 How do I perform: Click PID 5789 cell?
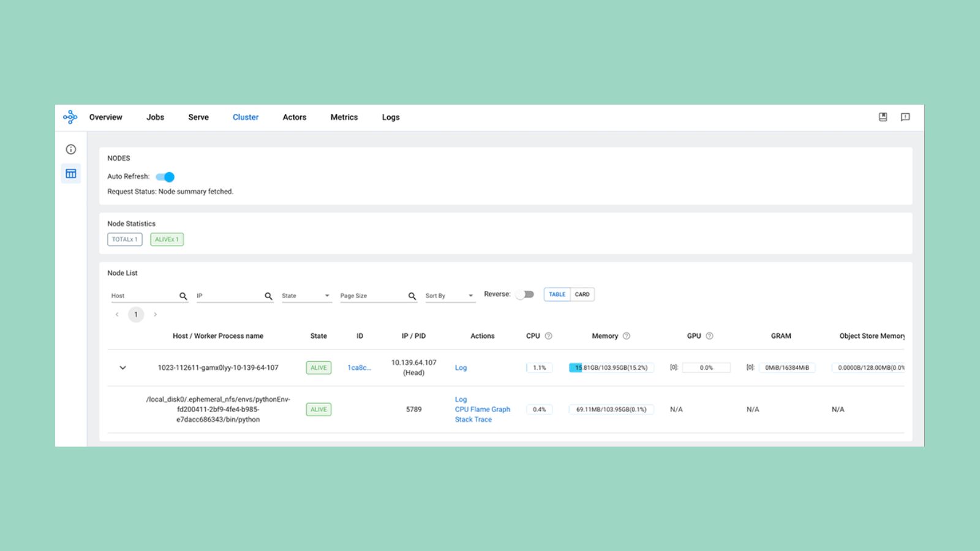414,410
